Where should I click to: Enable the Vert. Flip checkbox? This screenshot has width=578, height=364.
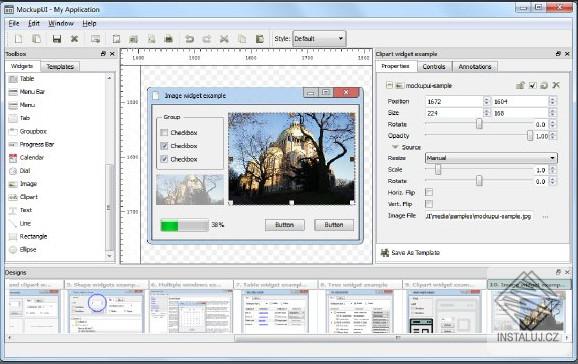[x=429, y=204]
